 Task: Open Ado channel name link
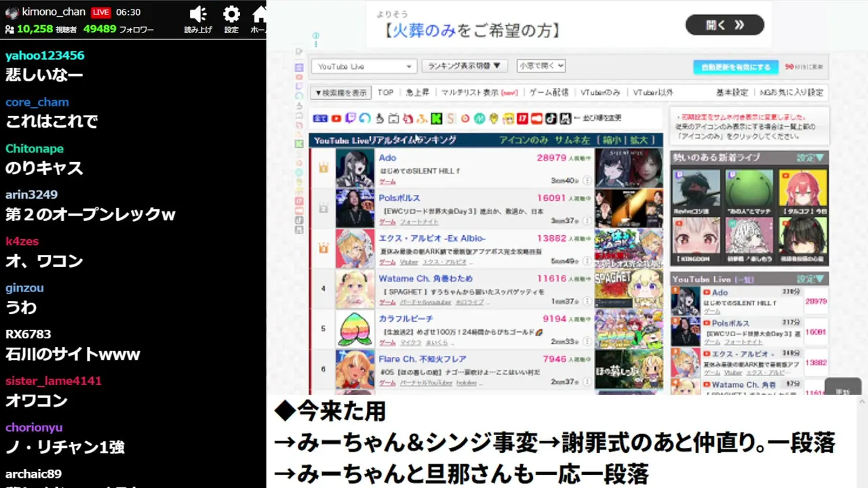coord(387,158)
